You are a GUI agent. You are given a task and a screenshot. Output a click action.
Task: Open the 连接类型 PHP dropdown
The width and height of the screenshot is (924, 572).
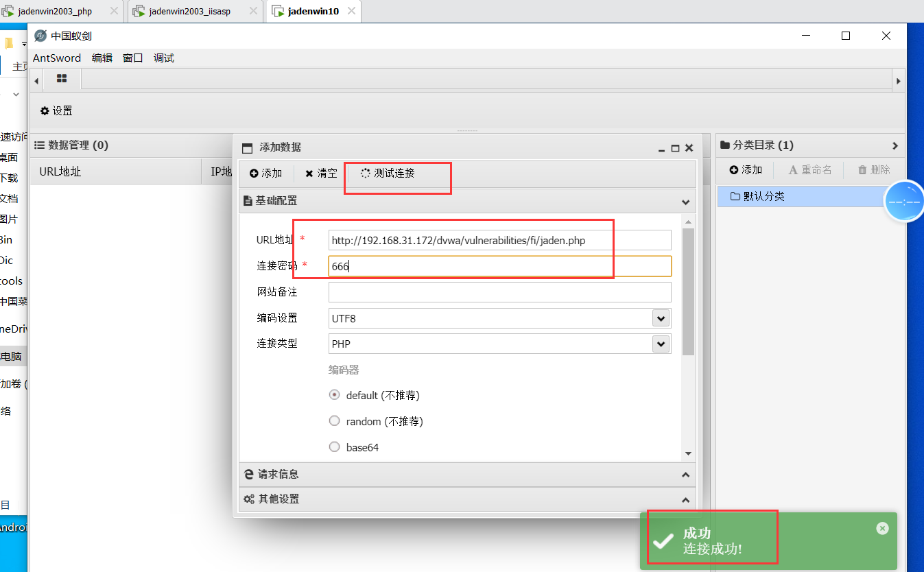(661, 344)
